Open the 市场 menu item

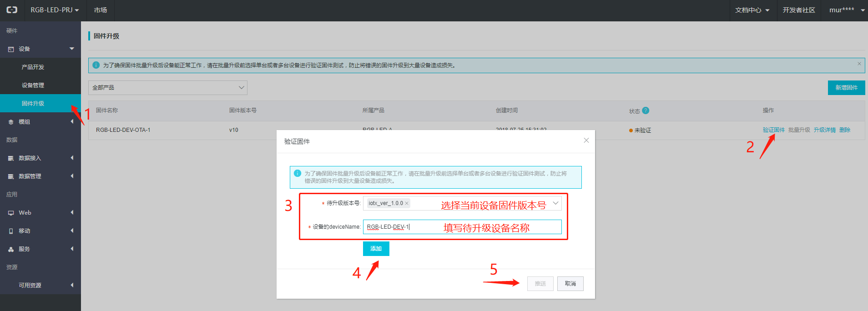[x=101, y=10]
